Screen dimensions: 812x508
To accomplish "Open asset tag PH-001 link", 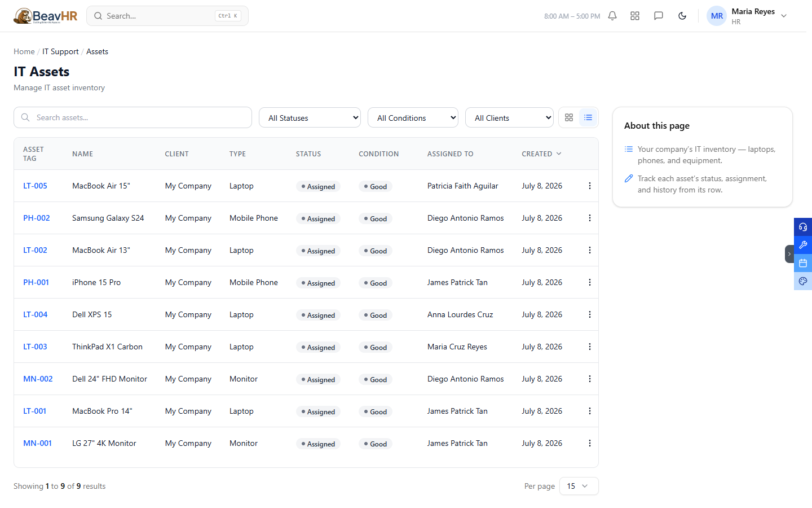I will 36,282.
